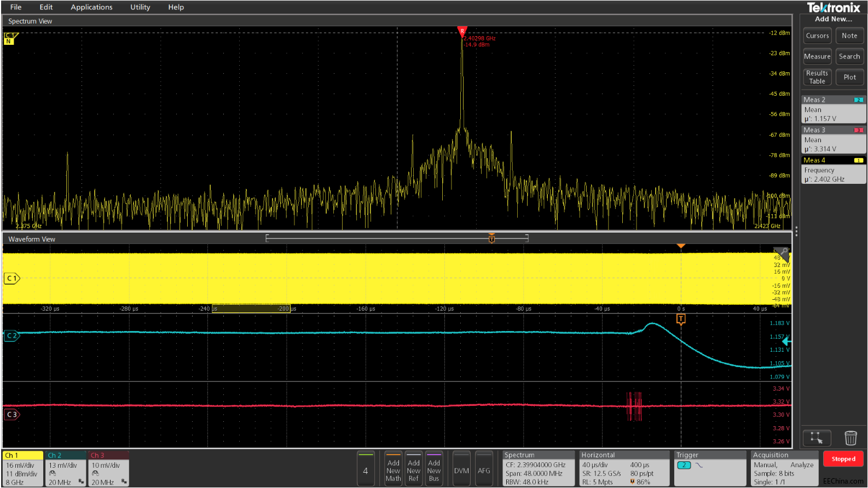Open the Utility menu

[140, 7]
